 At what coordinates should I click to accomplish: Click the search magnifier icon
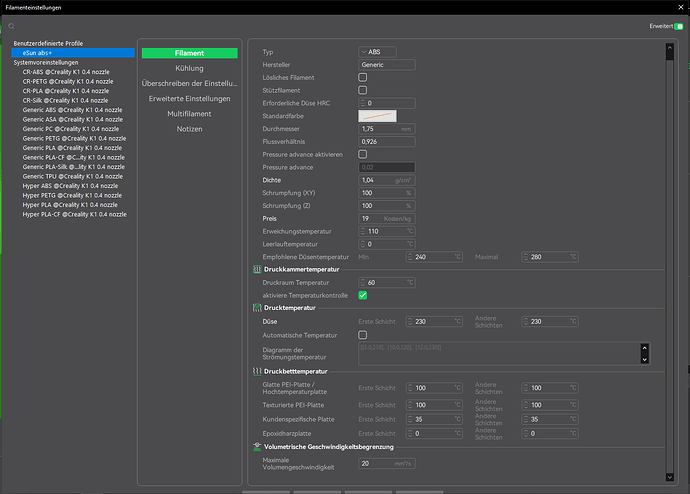point(11,26)
